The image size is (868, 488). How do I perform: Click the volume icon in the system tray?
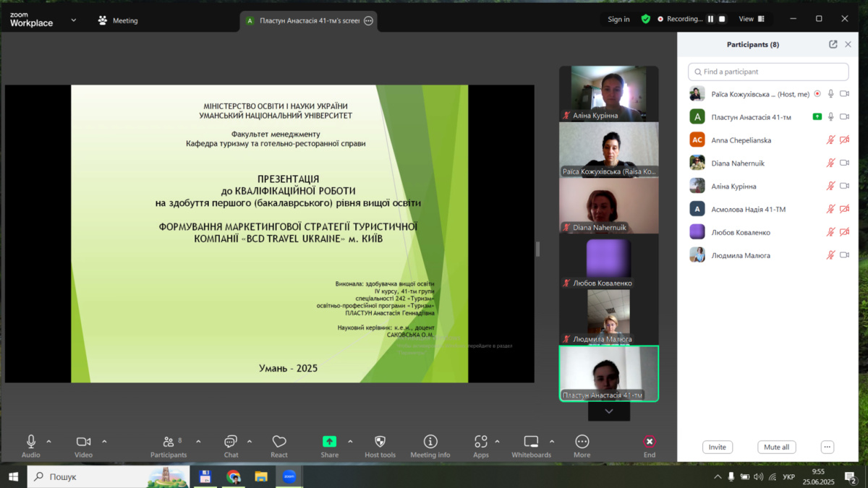pos(758,477)
